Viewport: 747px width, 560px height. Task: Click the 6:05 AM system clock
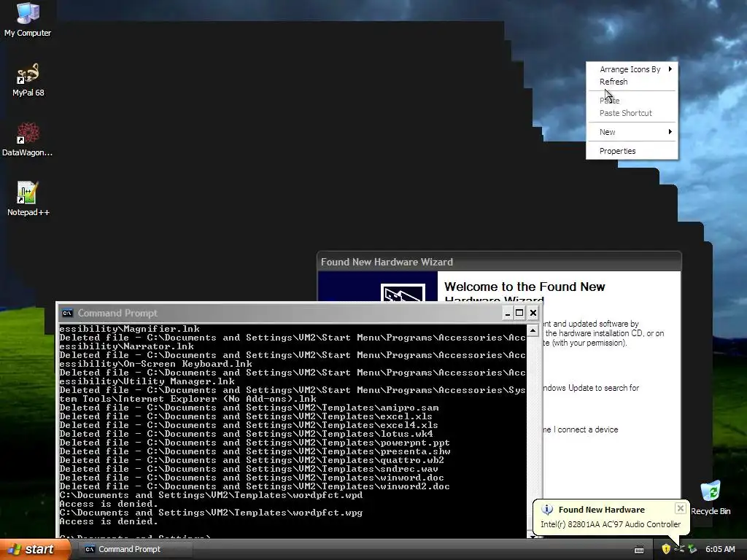click(720, 549)
